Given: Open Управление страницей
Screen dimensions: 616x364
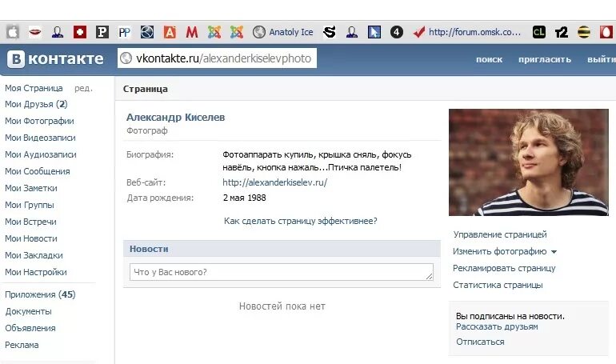Looking at the screenshot, I should point(500,234).
